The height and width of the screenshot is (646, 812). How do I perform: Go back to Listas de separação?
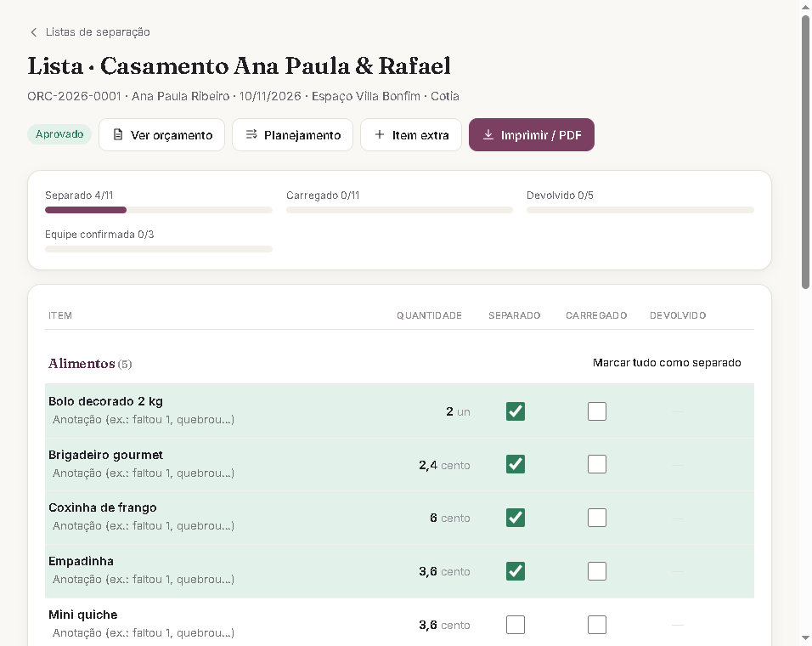90,32
